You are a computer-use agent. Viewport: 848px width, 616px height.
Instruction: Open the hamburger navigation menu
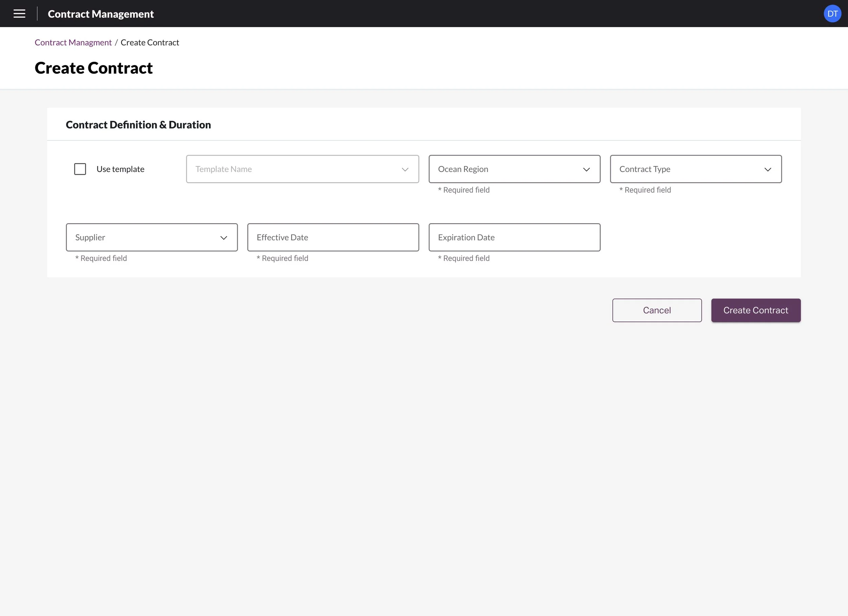tap(19, 14)
